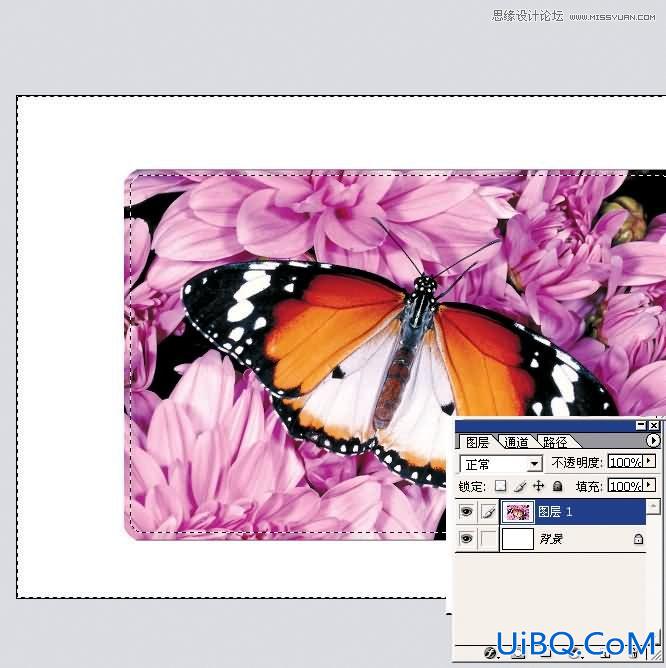
Task: Open the layers panel flyout menu arrow
Action: (653, 440)
